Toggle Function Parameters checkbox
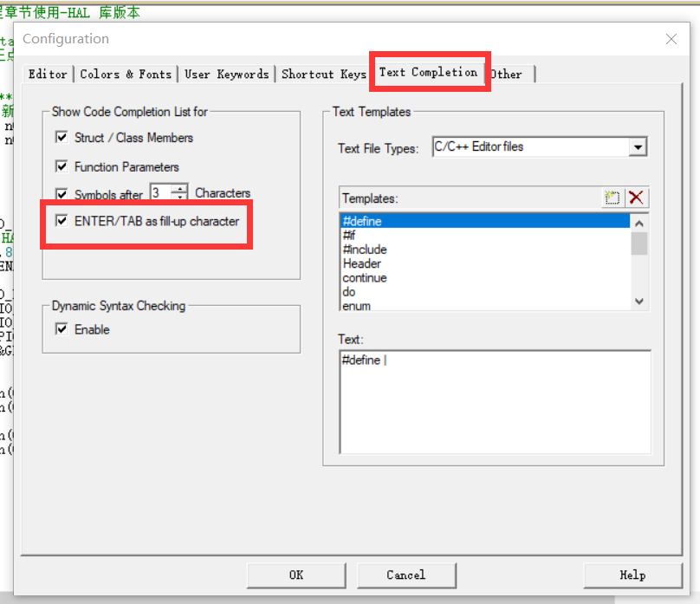This screenshot has width=700, height=604. [62, 166]
